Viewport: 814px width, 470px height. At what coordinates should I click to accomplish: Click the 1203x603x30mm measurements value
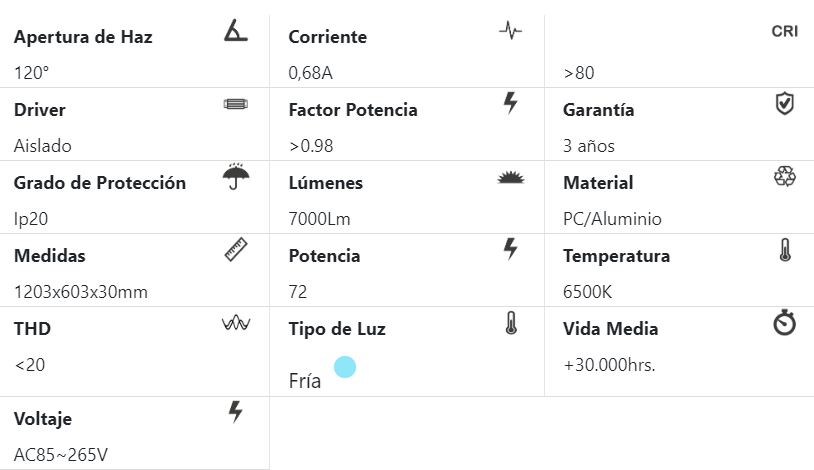click(x=81, y=292)
